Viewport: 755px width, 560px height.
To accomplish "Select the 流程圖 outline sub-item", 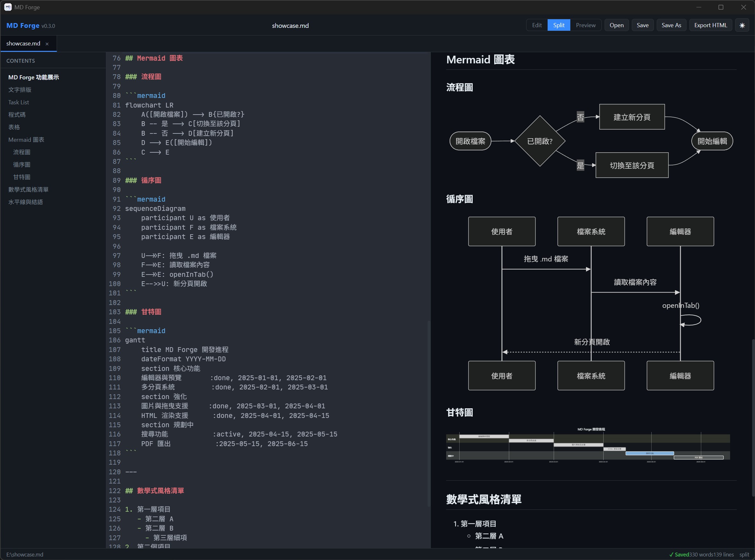I will (22, 152).
